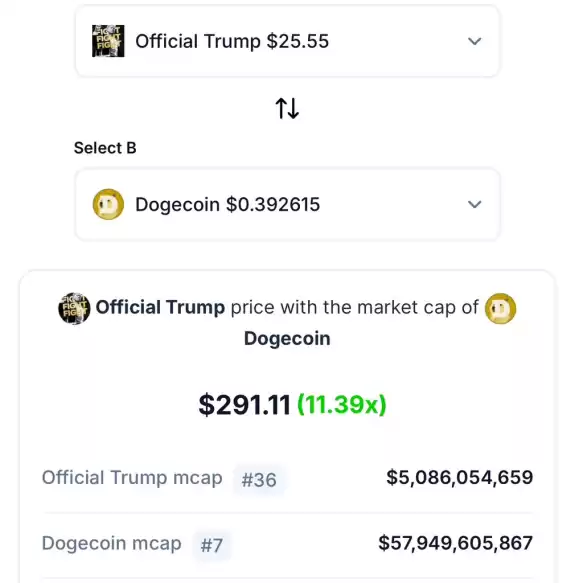
Task: Click the #36 rank badge
Action: [x=259, y=480]
